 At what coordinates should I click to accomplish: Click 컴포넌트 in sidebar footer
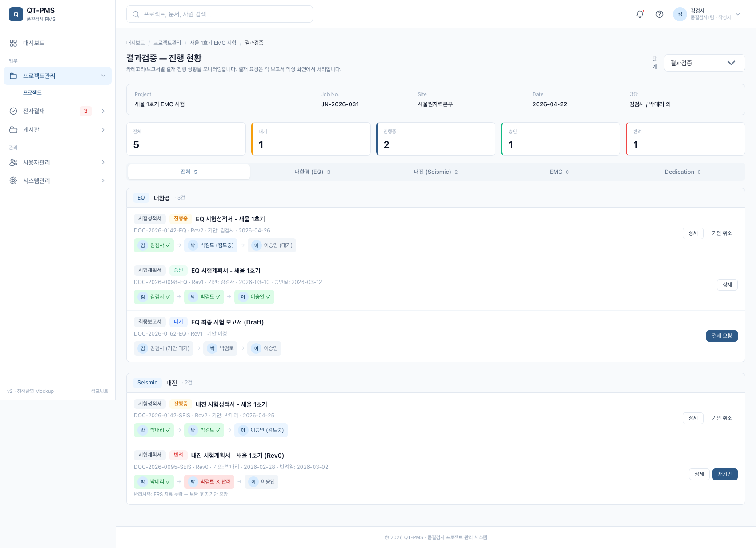(100, 391)
